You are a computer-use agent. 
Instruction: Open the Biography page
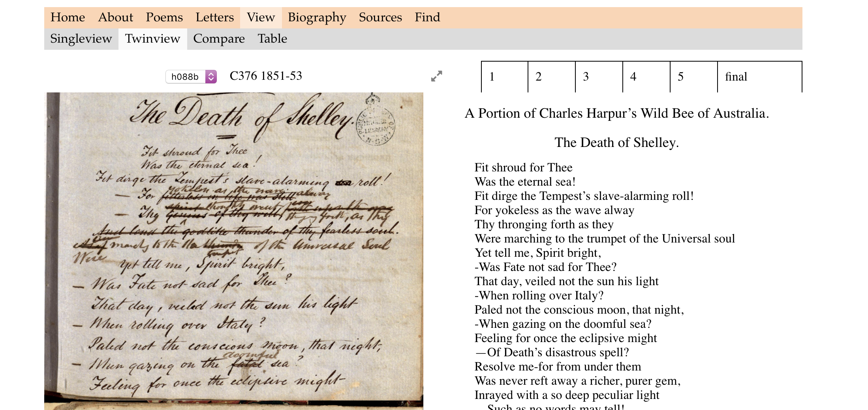317,17
